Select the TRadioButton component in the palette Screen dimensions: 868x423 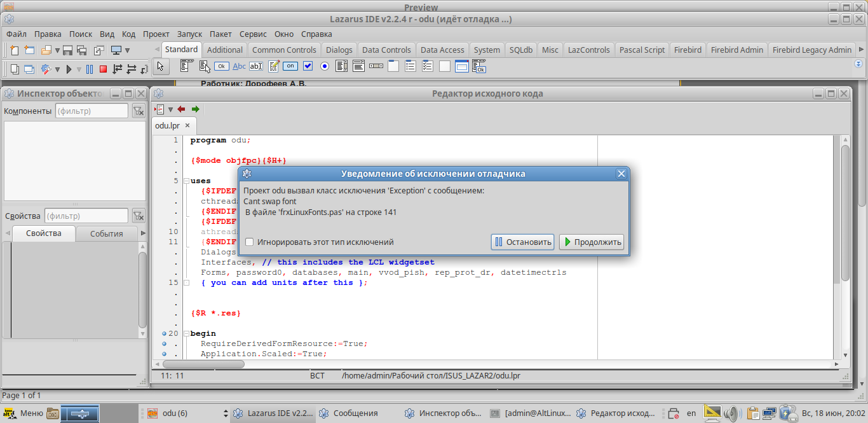click(x=325, y=66)
